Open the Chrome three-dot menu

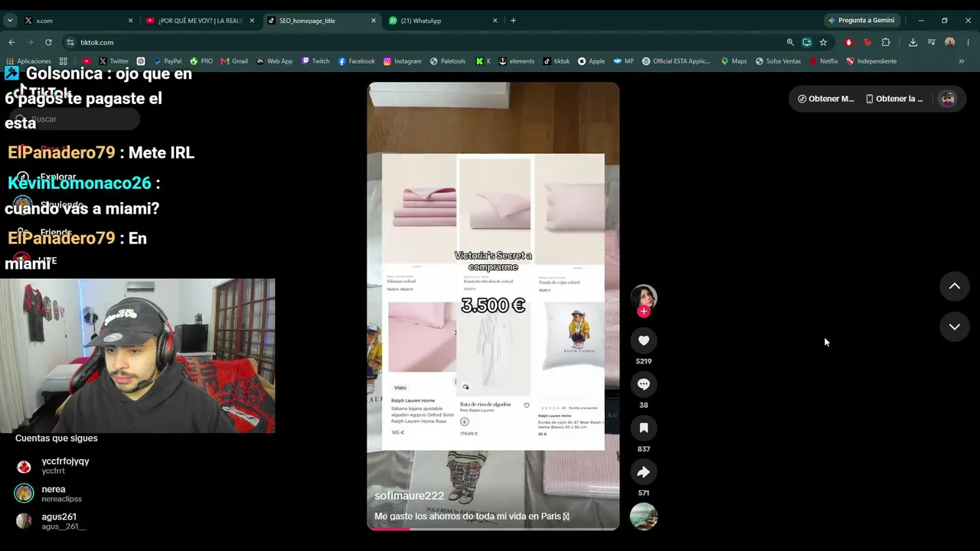click(x=969, y=42)
